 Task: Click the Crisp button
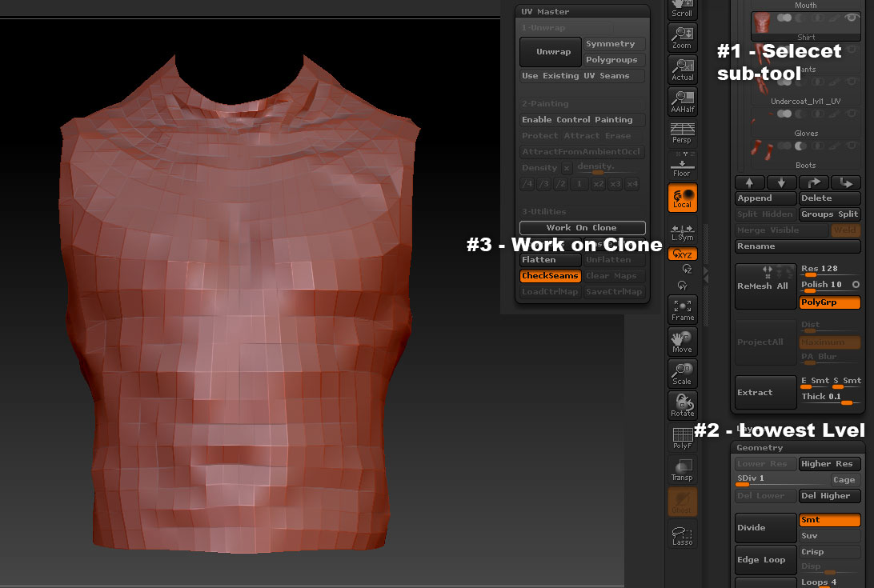(x=830, y=552)
